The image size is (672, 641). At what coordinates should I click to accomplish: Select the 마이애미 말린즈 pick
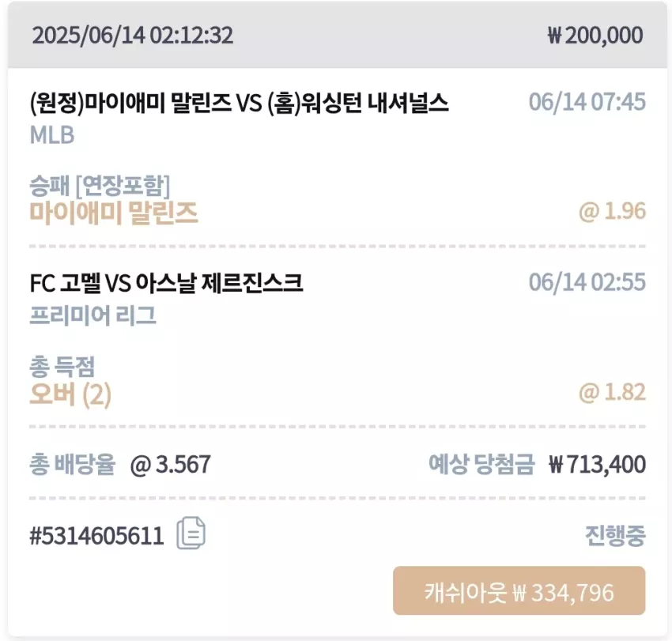click(114, 213)
